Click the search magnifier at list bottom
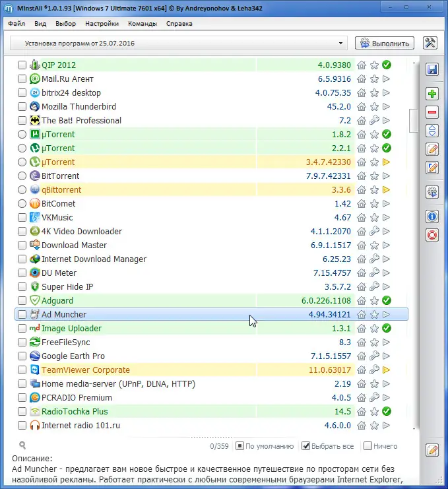Image resolution: width=448 pixels, height=489 pixels. click(22, 446)
